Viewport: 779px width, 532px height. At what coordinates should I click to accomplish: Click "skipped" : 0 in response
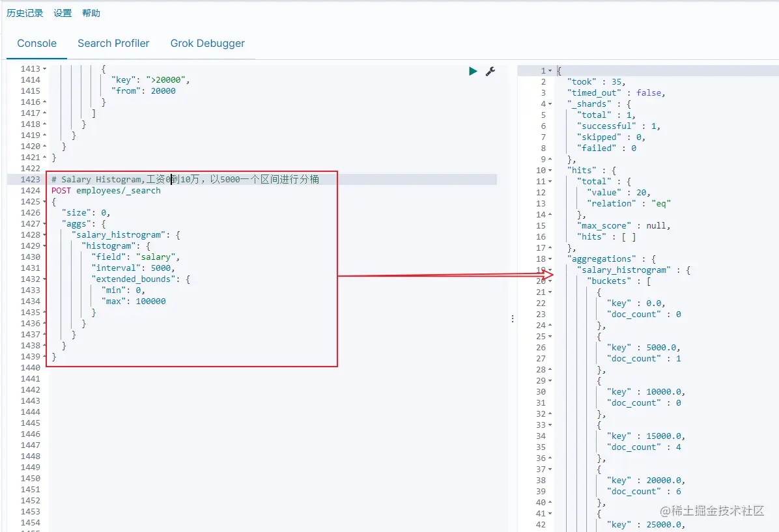tap(611, 137)
